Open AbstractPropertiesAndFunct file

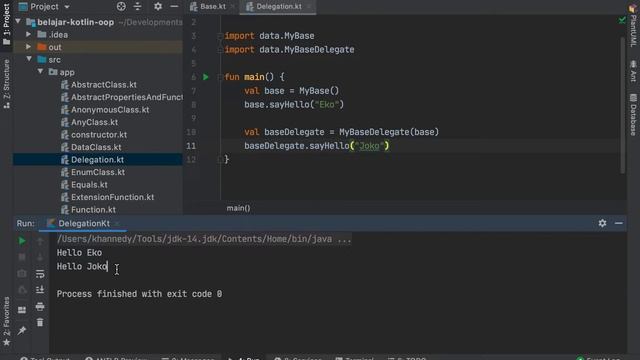(x=122, y=97)
